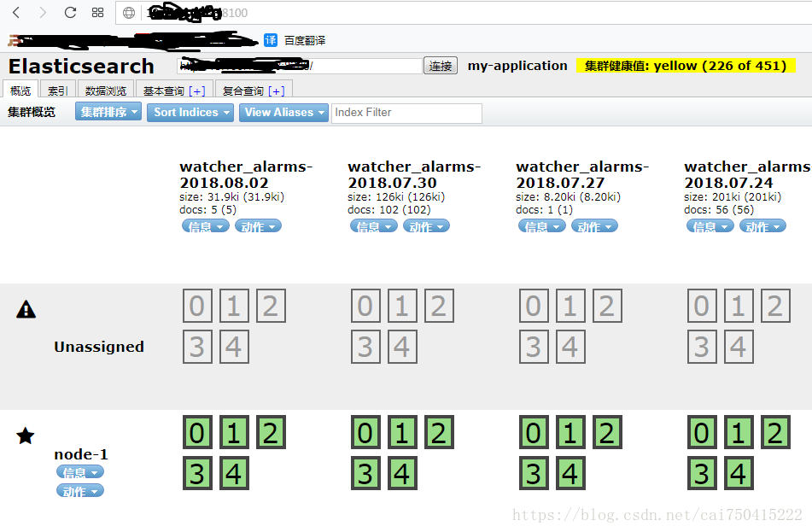Open 信息 menu for watcher_alarms-2018.08.02
This screenshot has height=532, width=812.
pos(206,226)
